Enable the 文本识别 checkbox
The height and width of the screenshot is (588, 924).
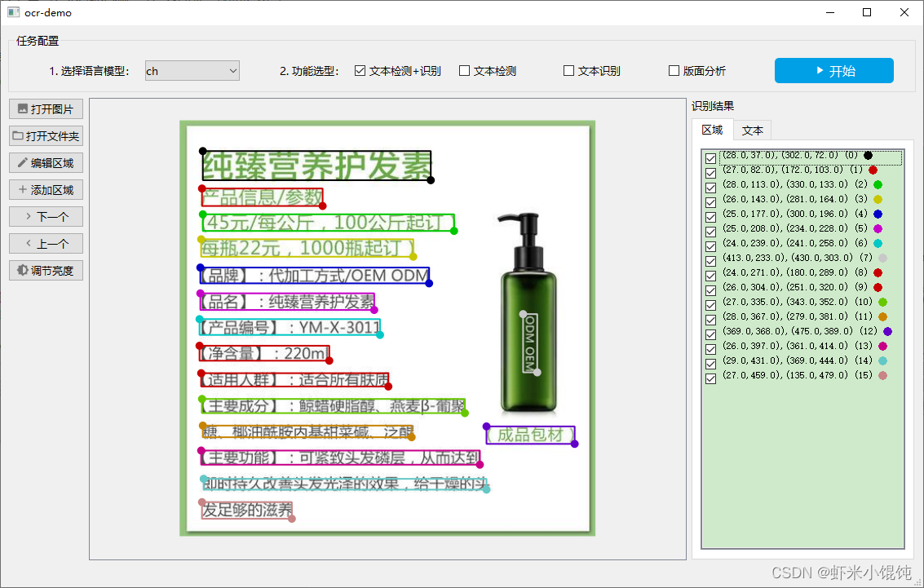pyautogui.click(x=568, y=70)
